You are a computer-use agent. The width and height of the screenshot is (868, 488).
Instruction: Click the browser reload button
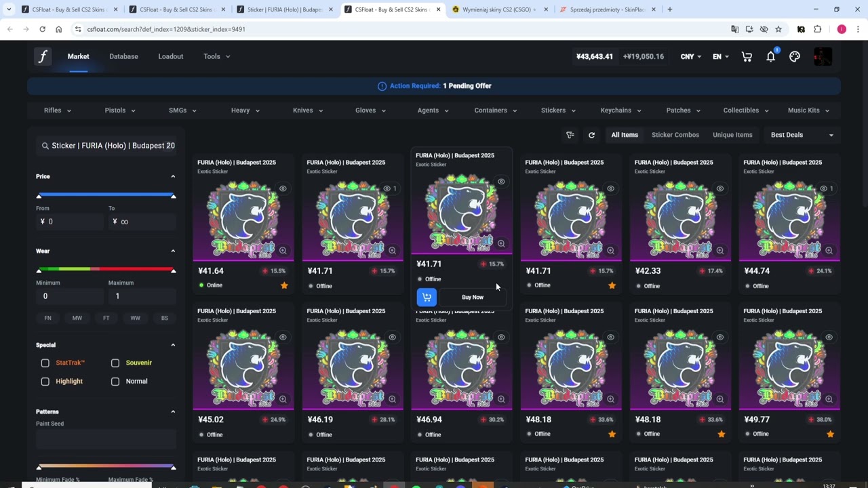pyautogui.click(x=42, y=29)
